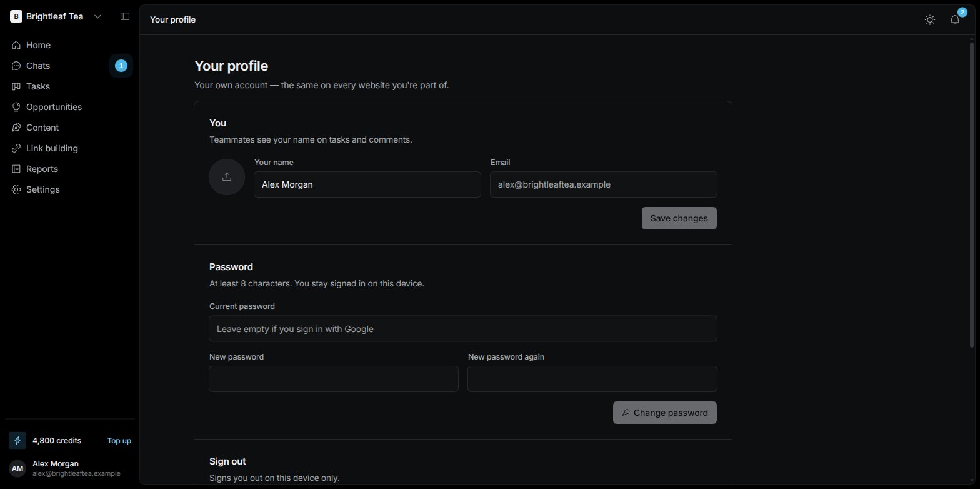Screen dimensions: 980x489
Task: Collapse the sidebar with the panel icon
Action: click(x=125, y=16)
